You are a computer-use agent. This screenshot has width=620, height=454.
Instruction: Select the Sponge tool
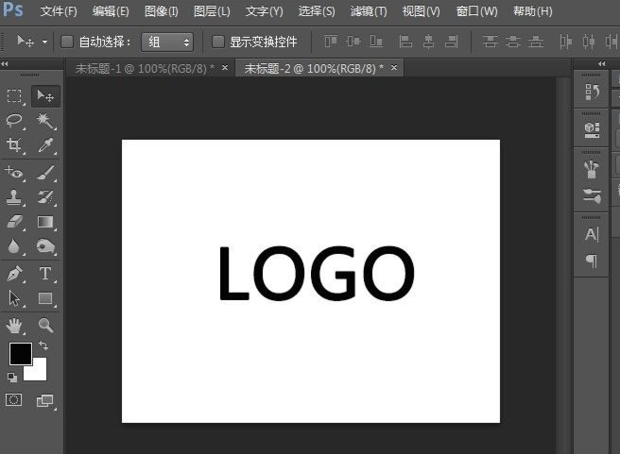[x=45, y=246]
